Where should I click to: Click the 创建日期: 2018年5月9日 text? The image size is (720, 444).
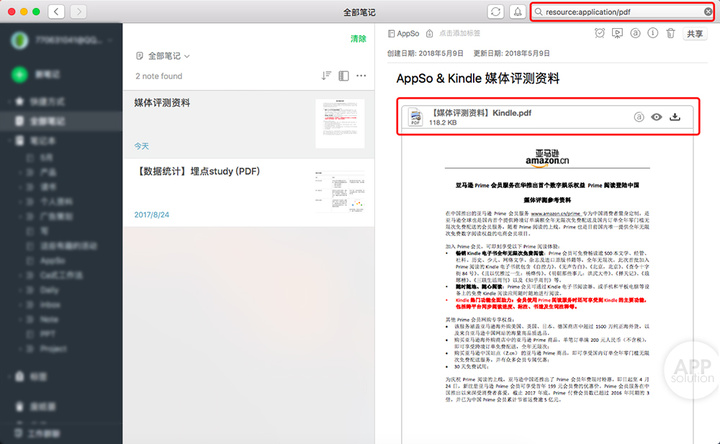point(425,53)
